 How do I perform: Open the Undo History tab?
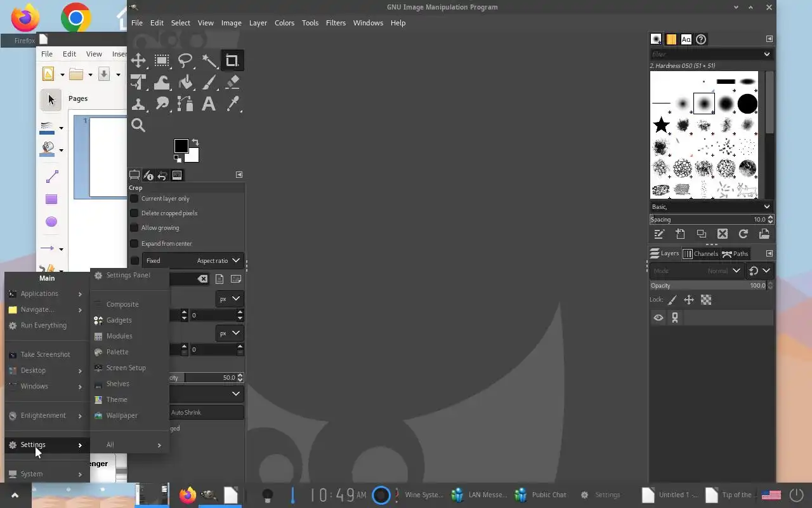162,175
